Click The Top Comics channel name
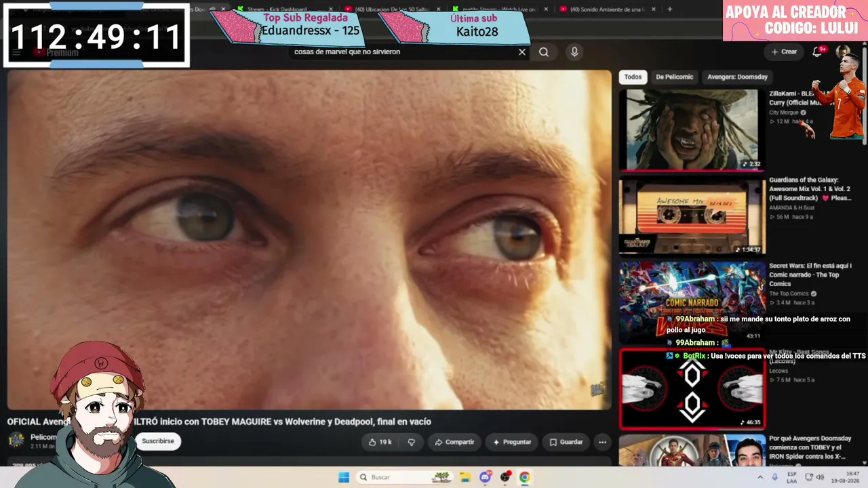The image size is (868, 488). (x=789, y=293)
